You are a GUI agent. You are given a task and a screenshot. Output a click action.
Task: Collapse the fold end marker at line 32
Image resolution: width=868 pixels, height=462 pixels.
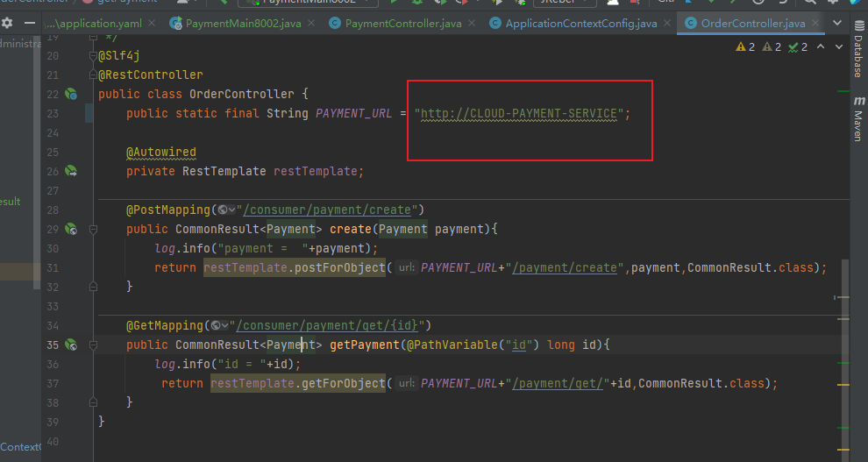(93, 287)
